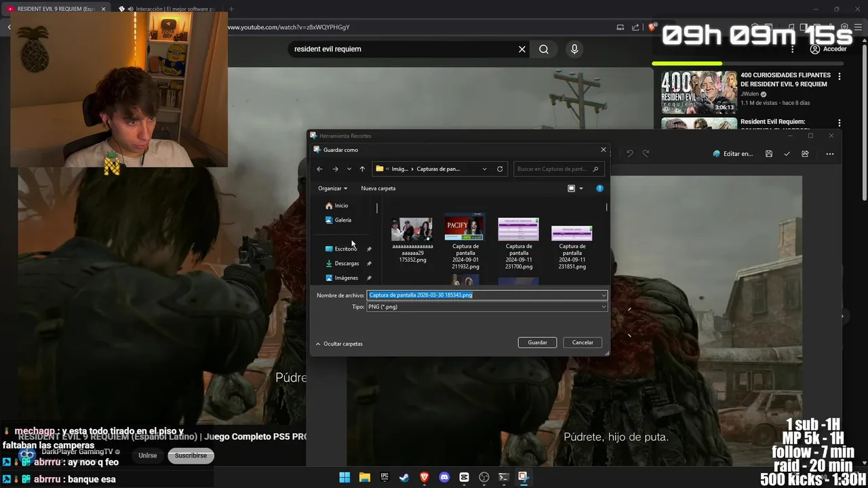The width and height of the screenshot is (868, 488).
Task: Open the 400 CURIOSIDADES FLIPANTES video title
Action: click(x=785, y=79)
